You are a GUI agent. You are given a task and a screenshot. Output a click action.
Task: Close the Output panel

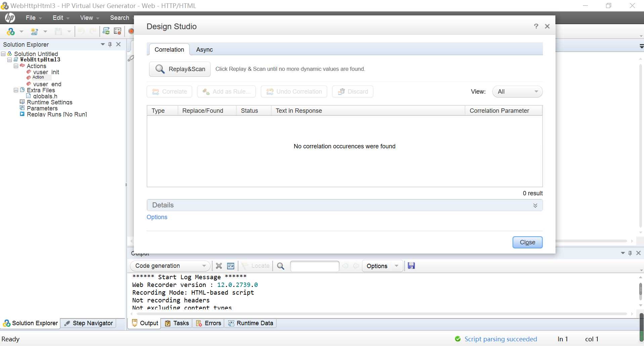pos(638,253)
